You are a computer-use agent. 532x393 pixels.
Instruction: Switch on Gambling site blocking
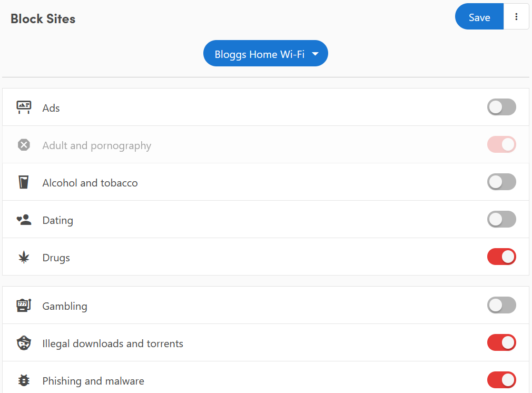pos(501,305)
